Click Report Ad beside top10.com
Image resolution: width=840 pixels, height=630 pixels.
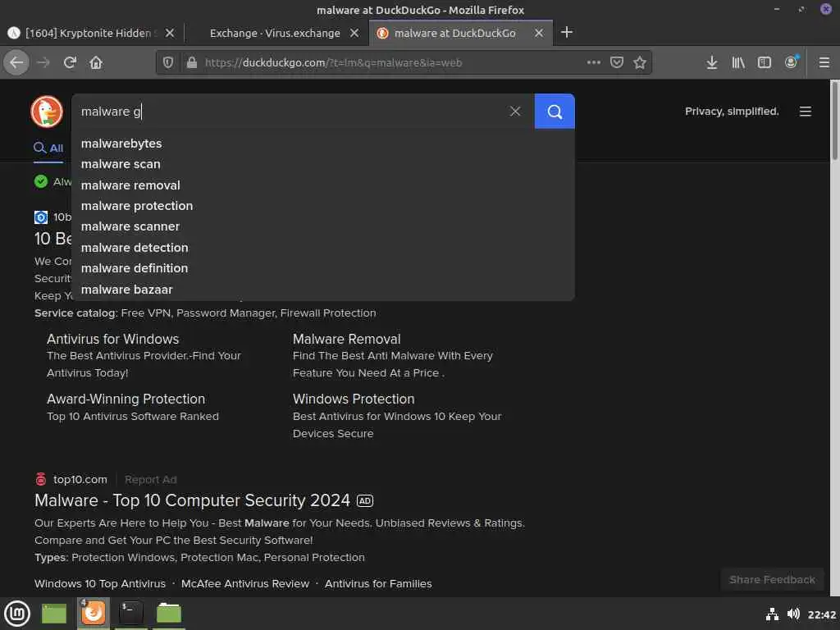pyautogui.click(x=151, y=479)
